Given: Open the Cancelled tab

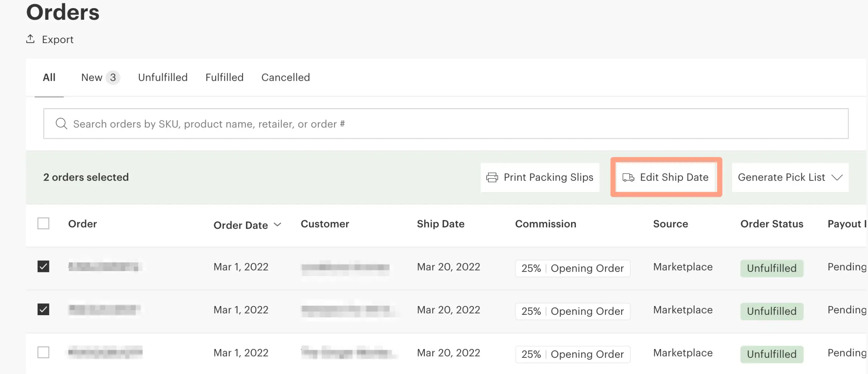Looking at the screenshot, I should tap(286, 78).
